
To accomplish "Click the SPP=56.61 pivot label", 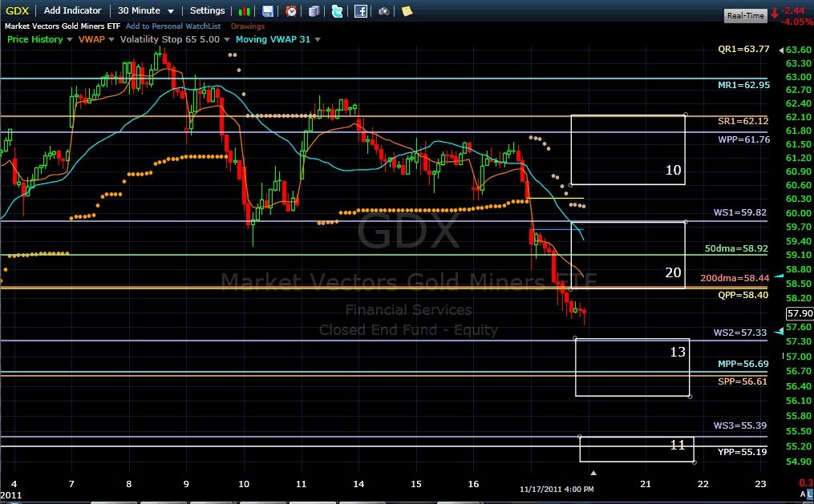I will (743, 381).
